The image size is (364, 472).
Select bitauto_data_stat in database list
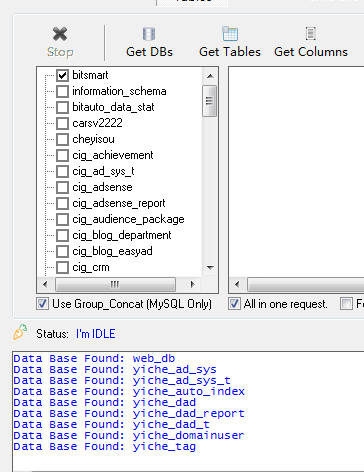(x=113, y=107)
